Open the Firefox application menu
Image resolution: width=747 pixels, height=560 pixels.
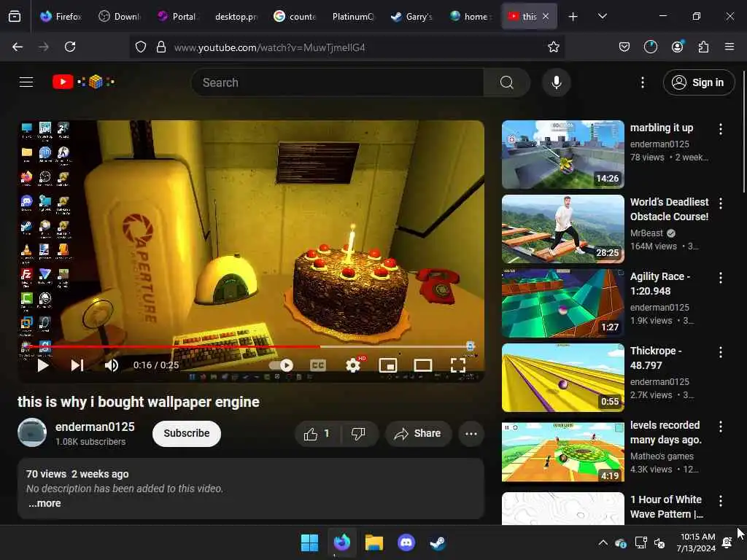pos(729,47)
